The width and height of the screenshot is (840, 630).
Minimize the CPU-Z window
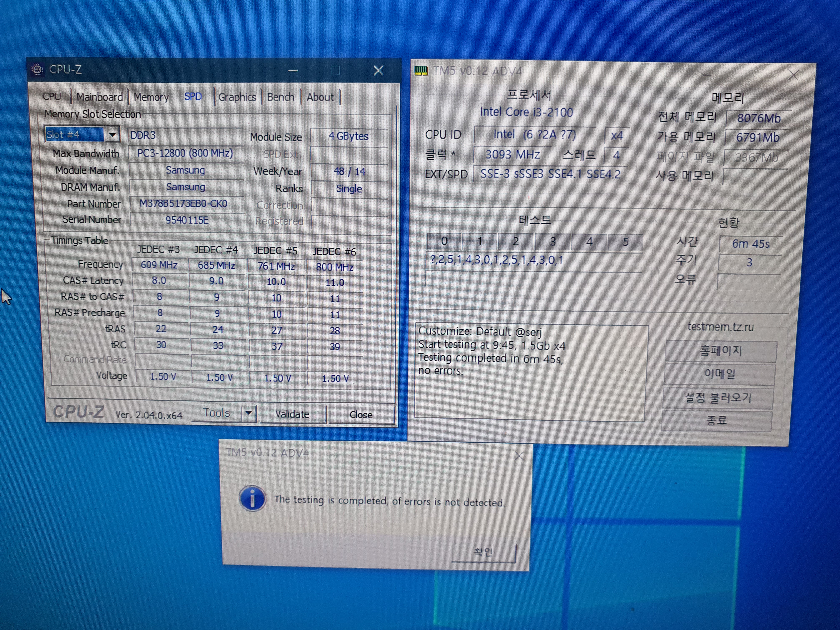(x=293, y=71)
